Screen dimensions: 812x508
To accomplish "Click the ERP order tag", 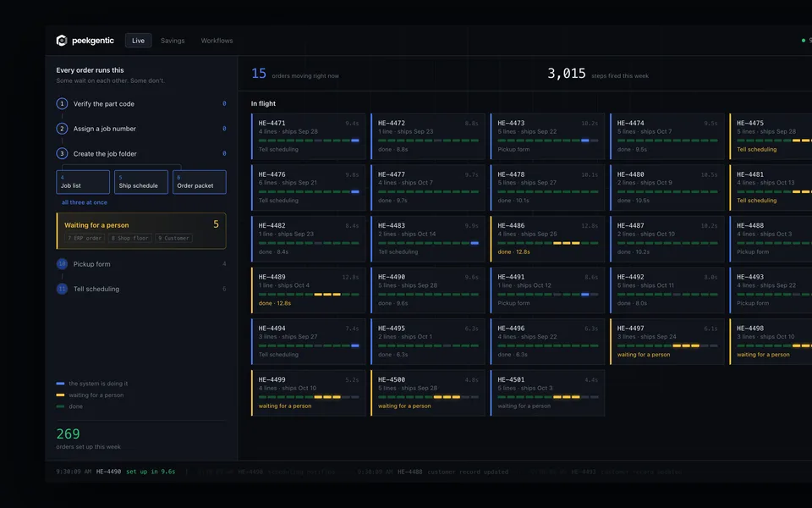I will coord(85,238).
